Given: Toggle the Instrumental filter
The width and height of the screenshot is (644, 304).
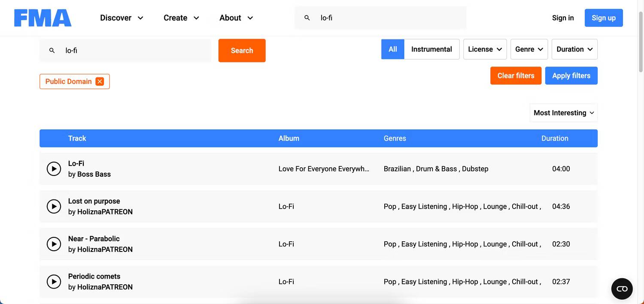Looking at the screenshot, I should coord(431,49).
